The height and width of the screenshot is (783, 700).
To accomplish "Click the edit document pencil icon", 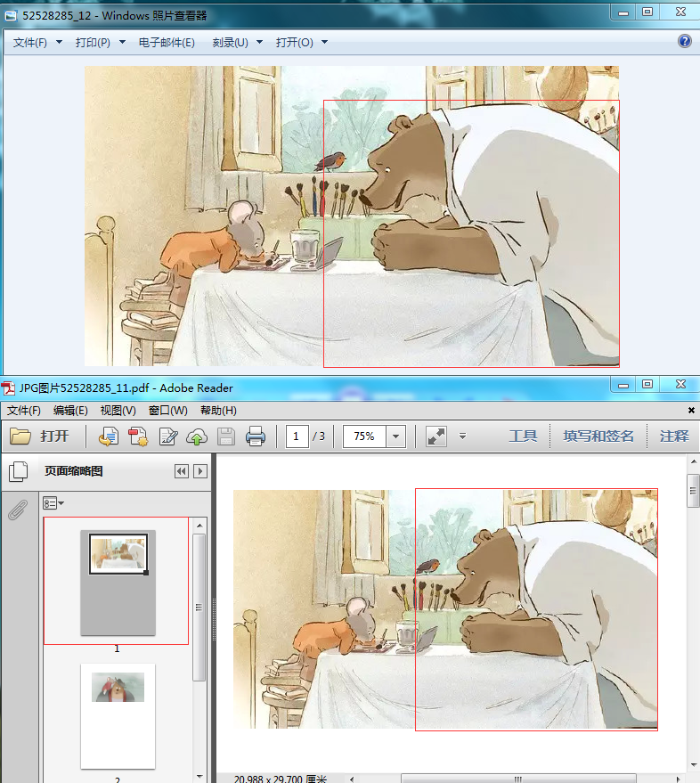I will 167,436.
